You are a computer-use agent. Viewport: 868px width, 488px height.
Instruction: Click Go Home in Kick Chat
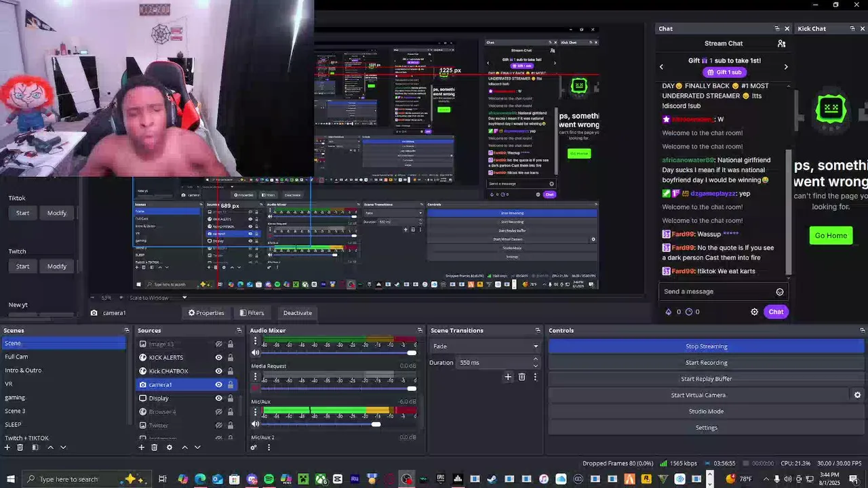[831, 236]
